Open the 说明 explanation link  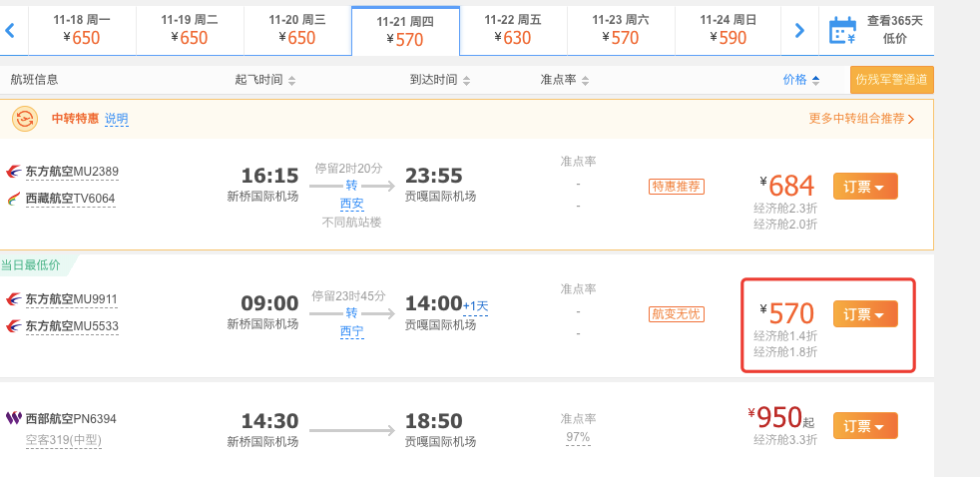[x=116, y=119]
